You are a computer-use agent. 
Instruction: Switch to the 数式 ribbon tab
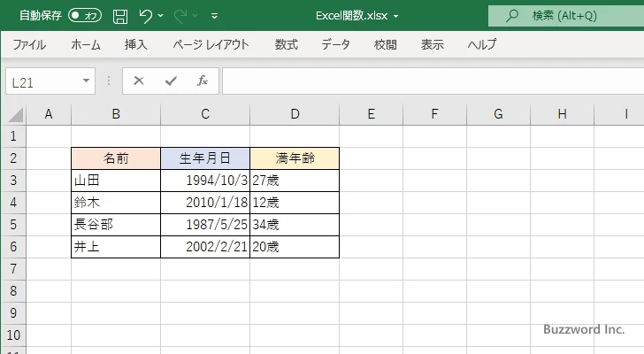pos(287,44)
